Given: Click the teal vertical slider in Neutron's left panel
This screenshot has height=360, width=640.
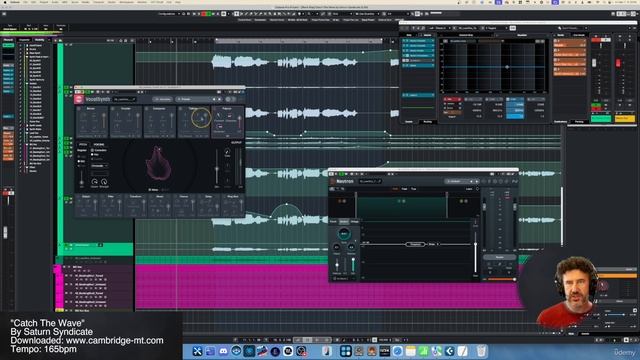Looking at the screenshot, I should (x=353, y=265).
